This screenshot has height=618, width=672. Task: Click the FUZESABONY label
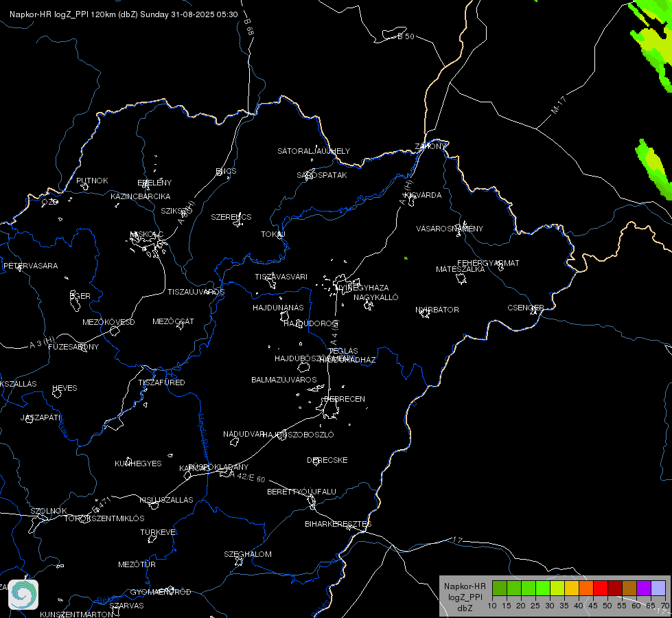click(73, 347)
